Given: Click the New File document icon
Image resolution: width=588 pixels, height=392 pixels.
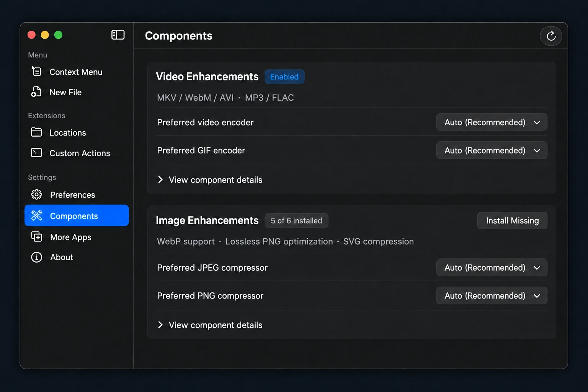Looking at the screenshot, I should pyautogui.click(x=36, y=92).
